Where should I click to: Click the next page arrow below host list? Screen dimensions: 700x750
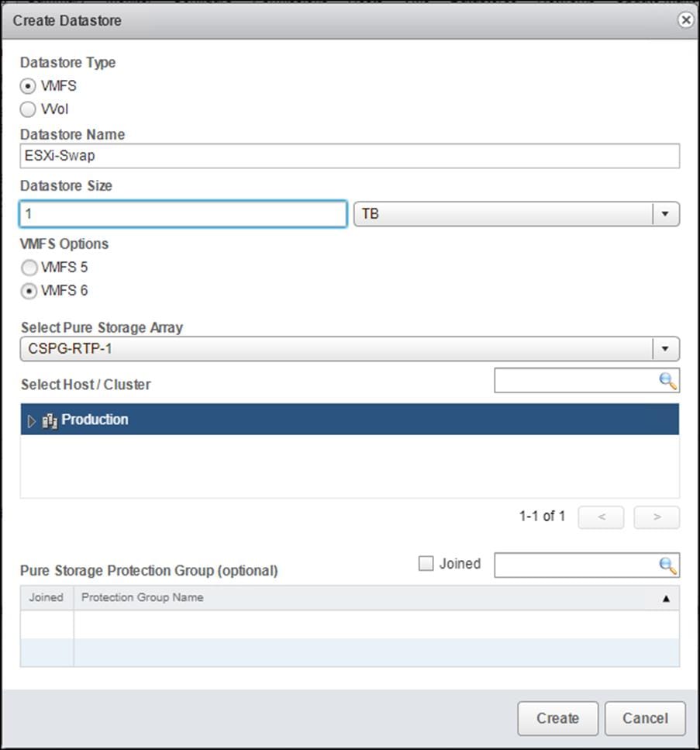[656, 517]
